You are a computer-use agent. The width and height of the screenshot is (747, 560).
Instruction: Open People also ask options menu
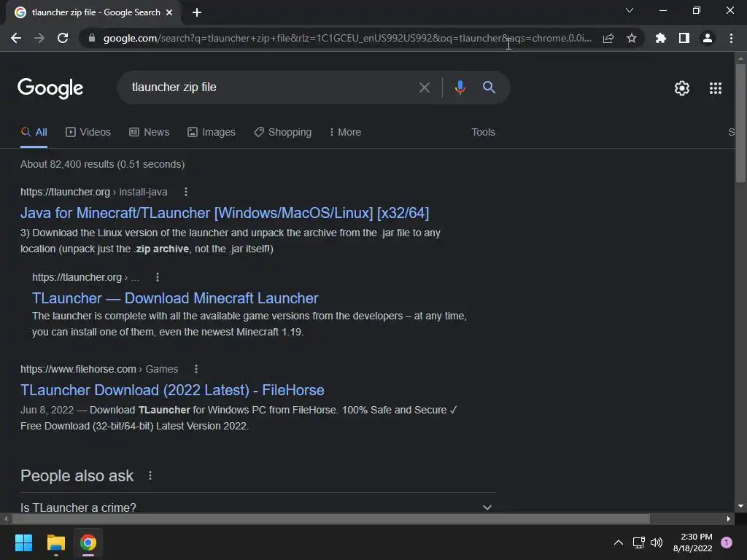point(150,475)
